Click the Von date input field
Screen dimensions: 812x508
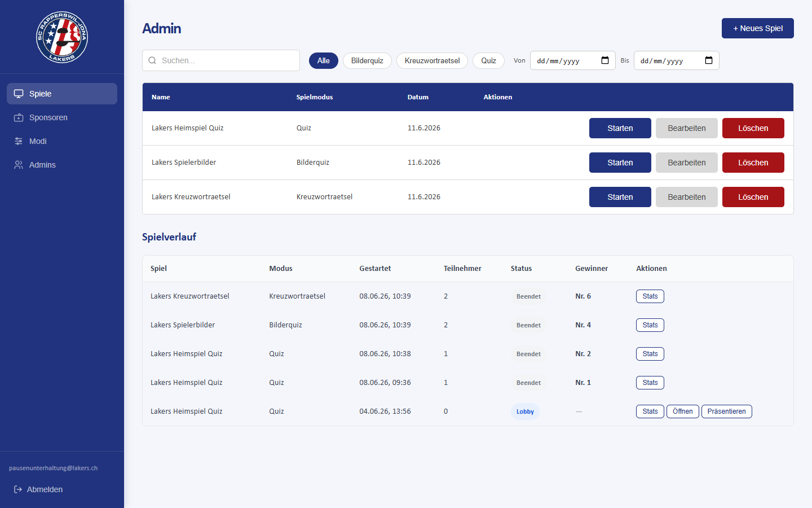coord(573,60)
